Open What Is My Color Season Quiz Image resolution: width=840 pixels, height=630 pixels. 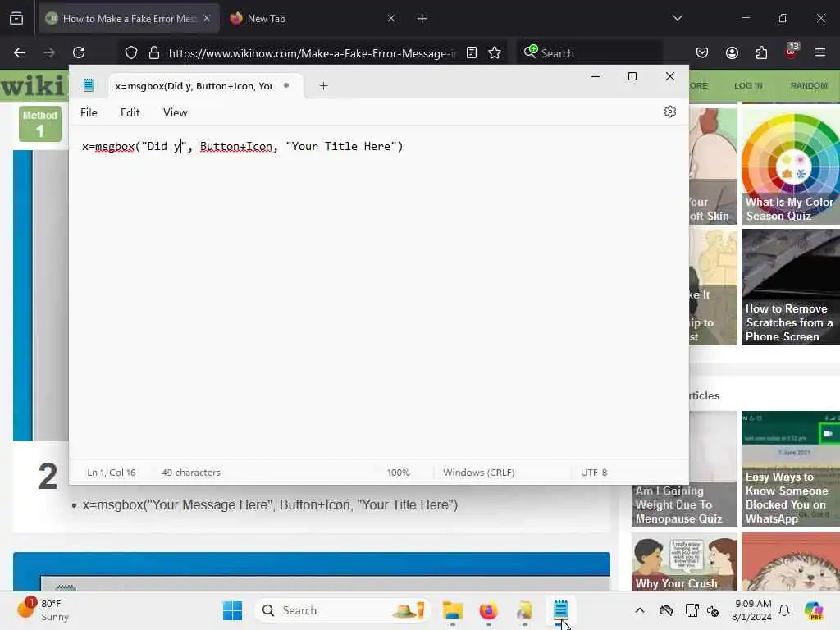[x=791, y=166]
